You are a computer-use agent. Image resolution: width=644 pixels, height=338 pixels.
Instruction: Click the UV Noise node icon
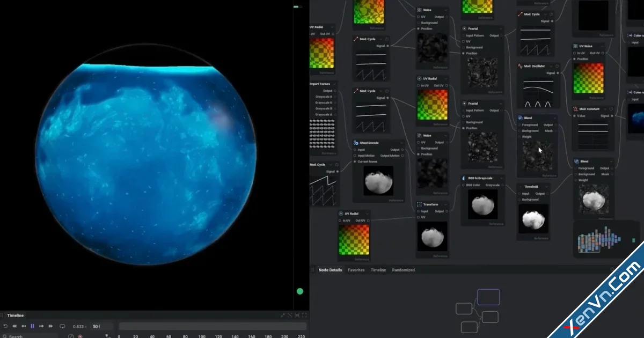click(575, 46)
